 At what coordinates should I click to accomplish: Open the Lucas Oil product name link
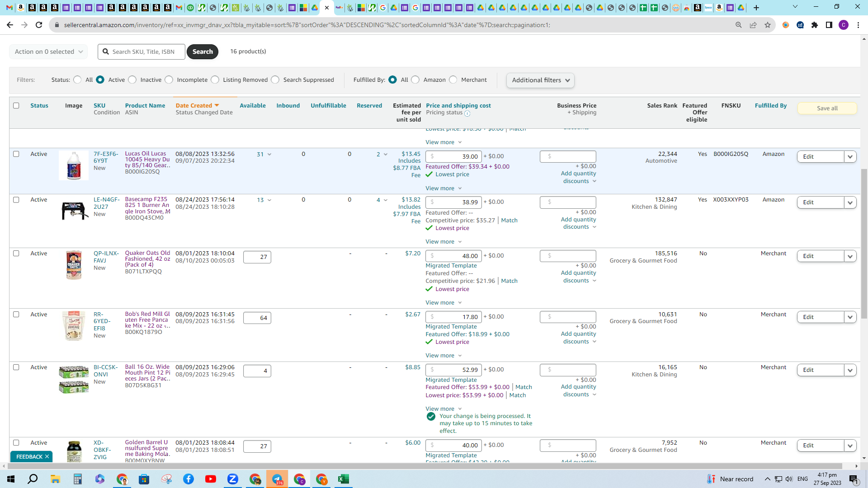pyautogui.click(x=148, y=160)
